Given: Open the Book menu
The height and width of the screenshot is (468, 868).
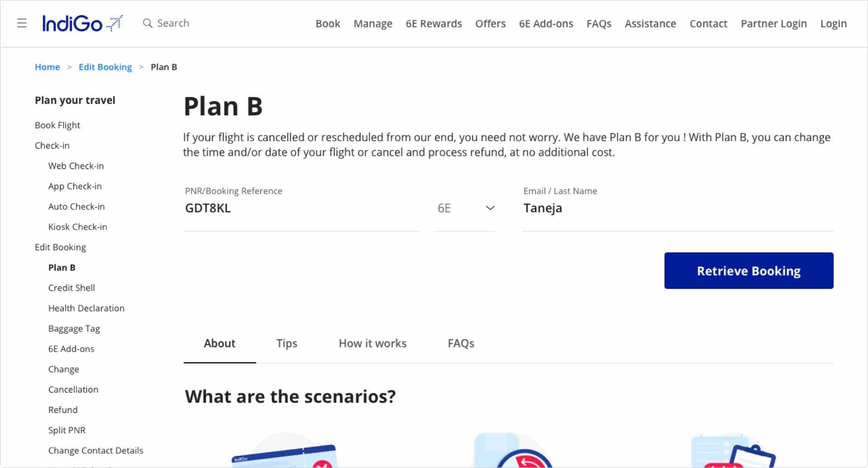Looking at the screenshot, I should (x=328, y=24).
